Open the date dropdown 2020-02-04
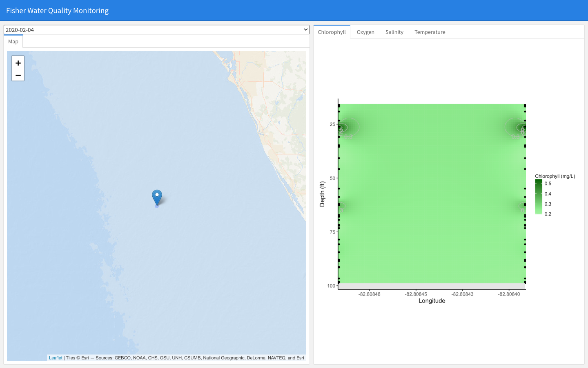The image size is (588, 368). (x=156, y=30)
